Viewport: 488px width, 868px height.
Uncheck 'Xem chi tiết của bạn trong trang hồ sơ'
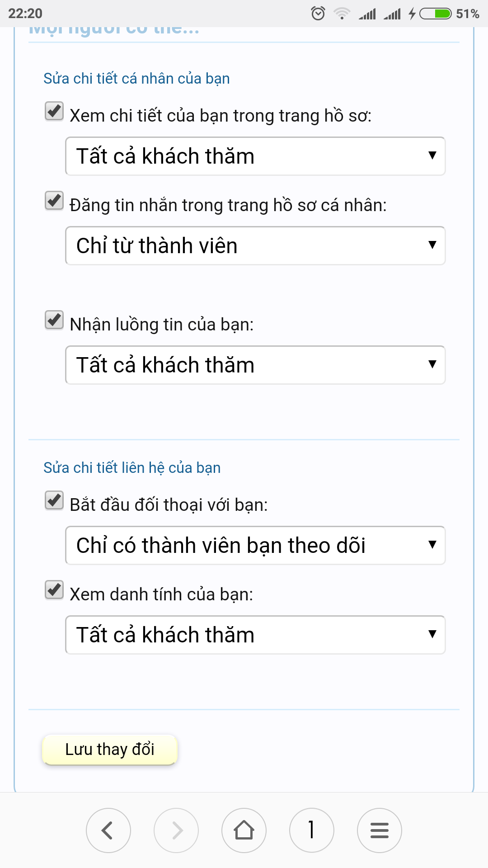click(54, 111)
